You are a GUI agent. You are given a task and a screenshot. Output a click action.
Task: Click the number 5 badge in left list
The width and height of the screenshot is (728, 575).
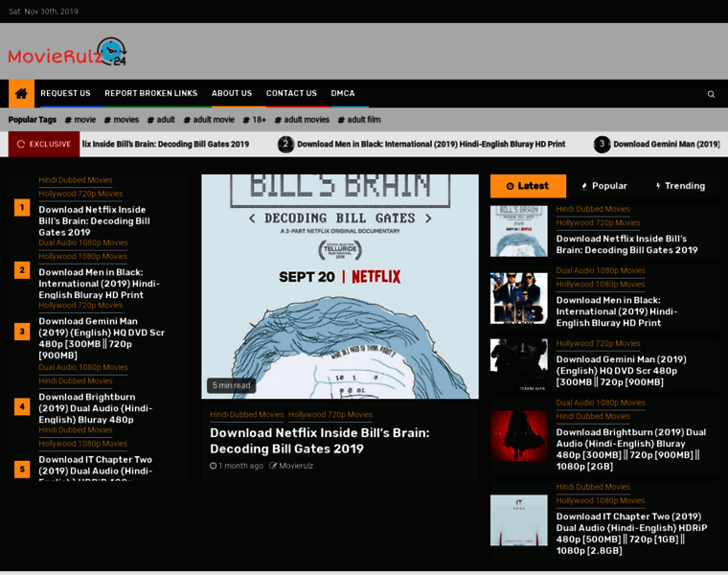click(x=22, y=469)
